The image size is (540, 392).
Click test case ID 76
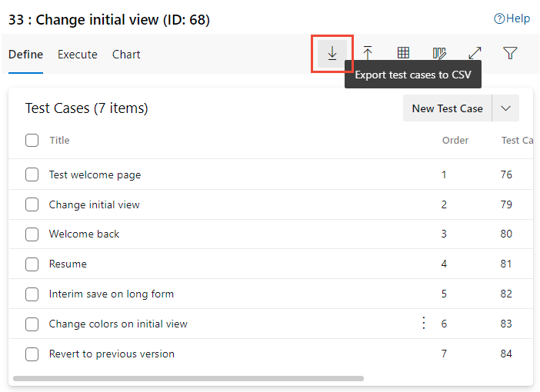506,174
